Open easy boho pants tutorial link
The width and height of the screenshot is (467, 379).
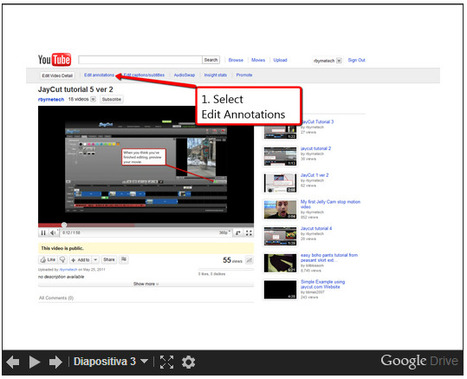click(x=329, y=257)
